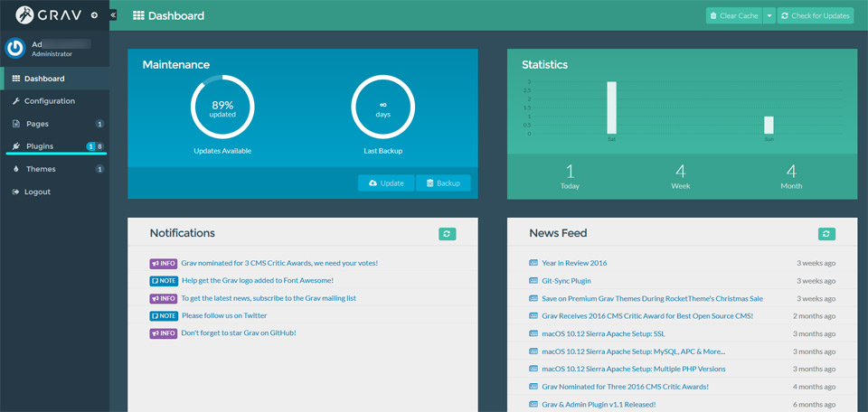868x412 pixels.
Task: Open Nominated for Three 2016 Awards news
Action: pyautogui.click(x=625, y=387)
